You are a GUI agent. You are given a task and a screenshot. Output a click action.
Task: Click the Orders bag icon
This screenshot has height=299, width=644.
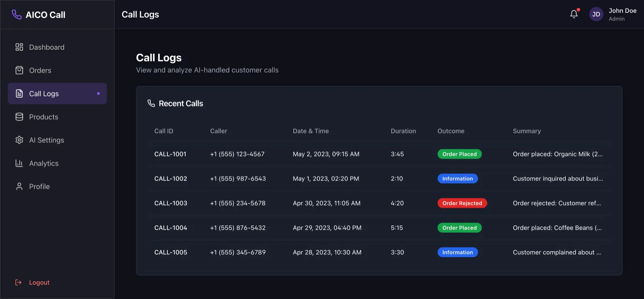[19, 70]
